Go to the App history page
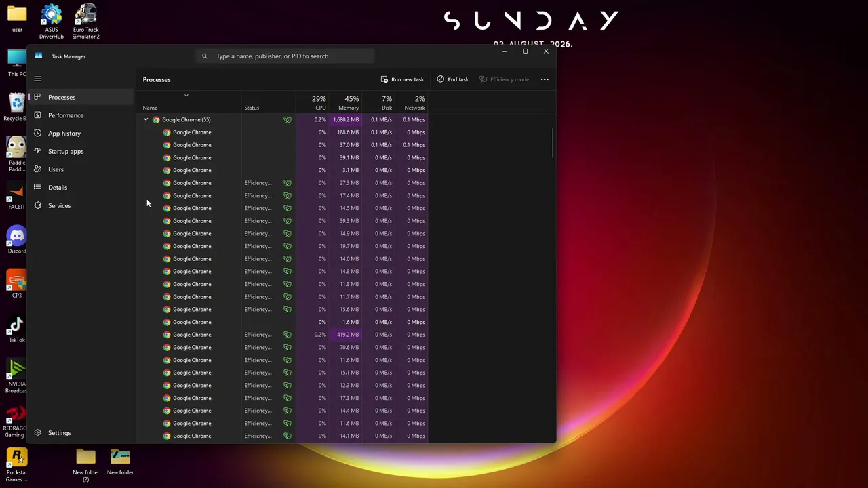 pos(81,134)
